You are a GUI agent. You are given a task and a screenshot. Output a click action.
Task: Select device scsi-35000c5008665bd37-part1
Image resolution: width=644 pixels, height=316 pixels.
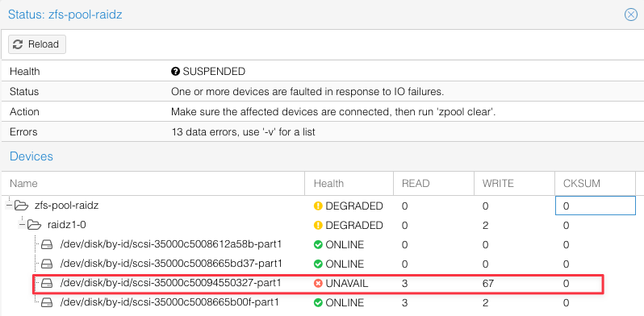[318, 264]
